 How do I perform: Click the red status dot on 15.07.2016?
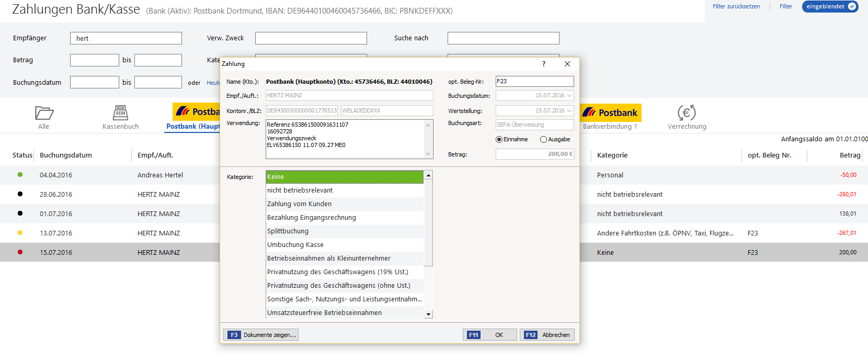pyautogui.click(x=20, y=252)
